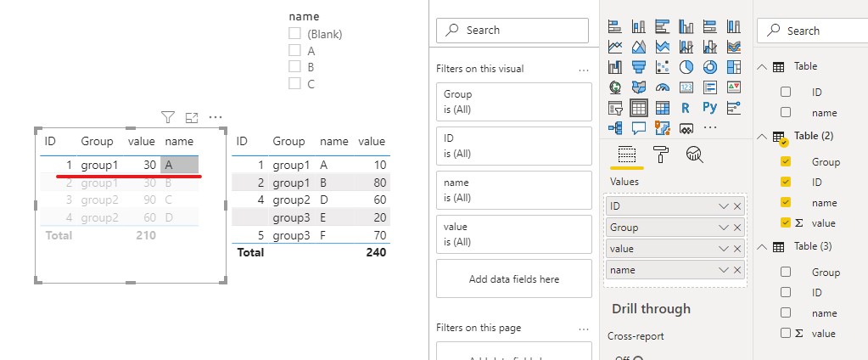Select the KPI visual

(734, 87)
